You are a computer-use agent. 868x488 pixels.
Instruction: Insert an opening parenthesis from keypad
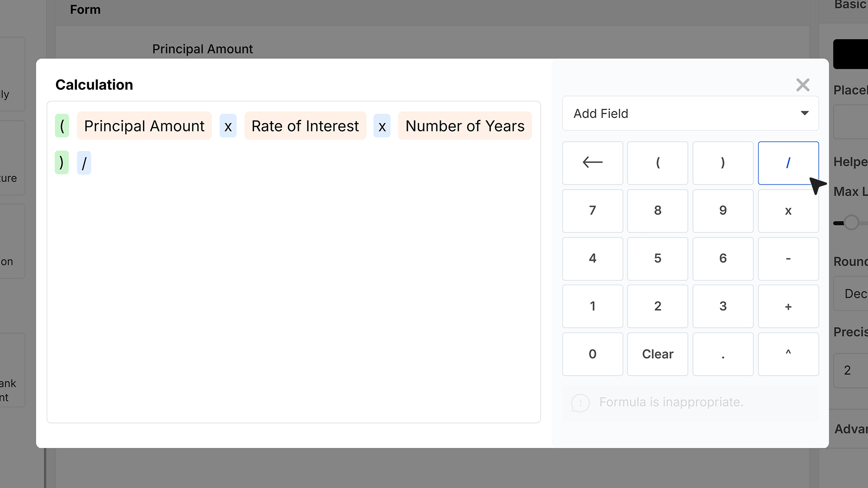657,163
